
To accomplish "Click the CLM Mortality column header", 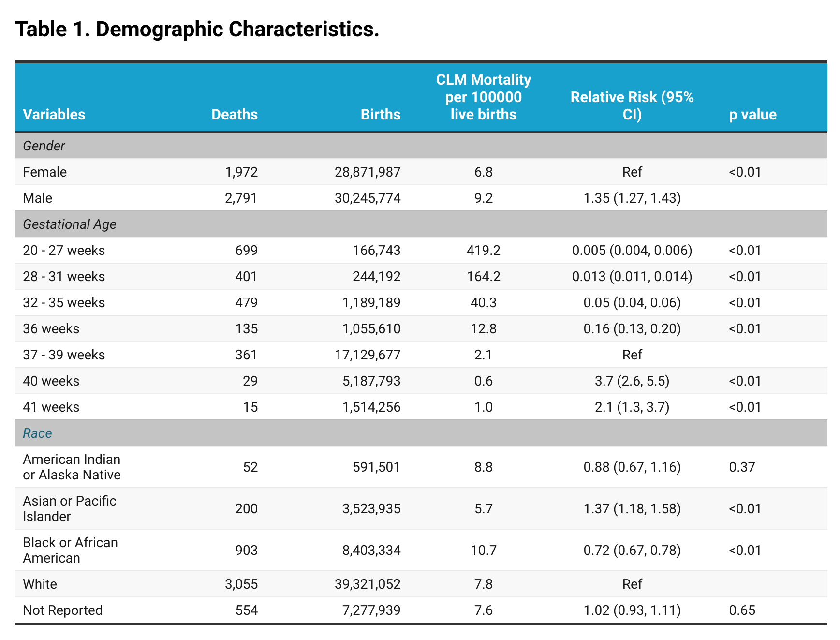I will click(x=483, y=97).
